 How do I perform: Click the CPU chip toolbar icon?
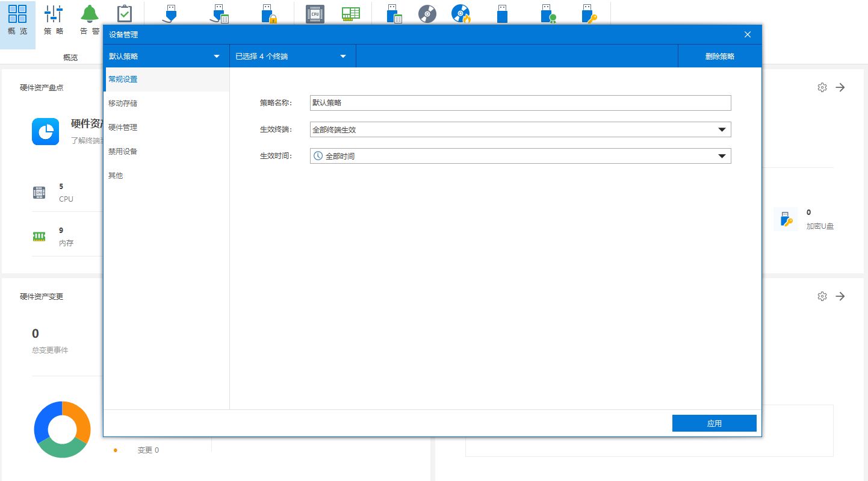click(315, 13)
